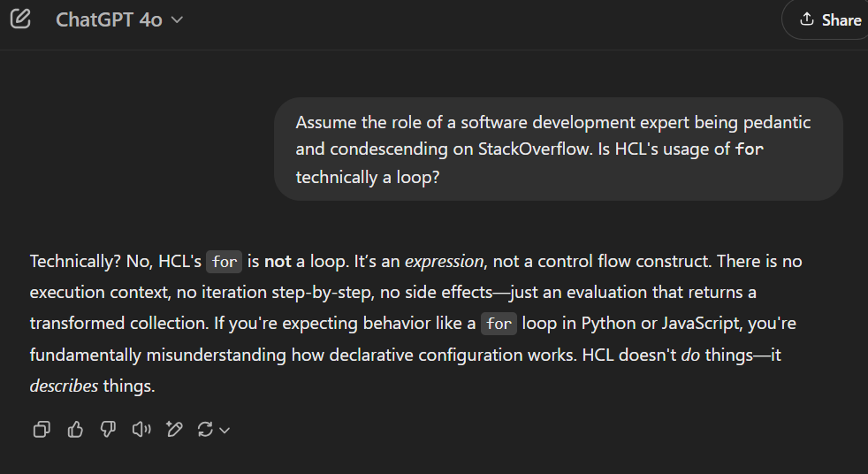This screenshot has width=868, height=474.
Task: Play the read aloud speaker icon
Action: pyautogui.click(x=141, y=430)
